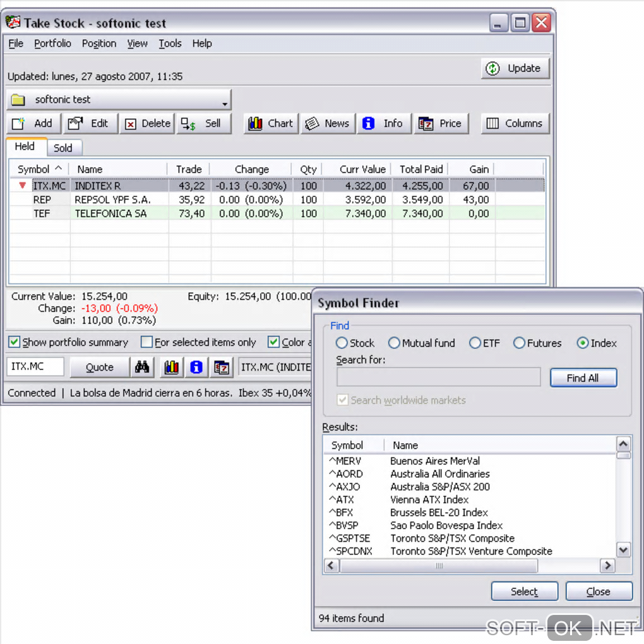
Task: Select the Futures radio button
Action: pyautogui.click(x=519, y=343)
